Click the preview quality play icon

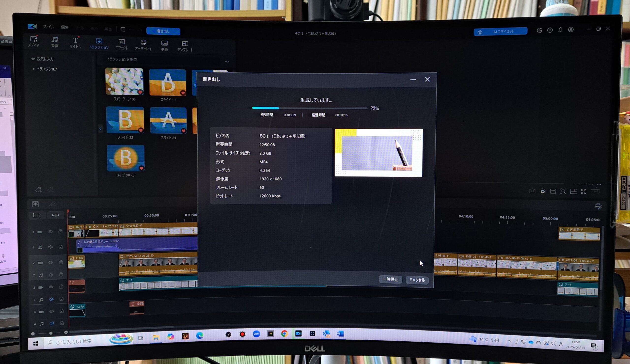coord(543,191)
